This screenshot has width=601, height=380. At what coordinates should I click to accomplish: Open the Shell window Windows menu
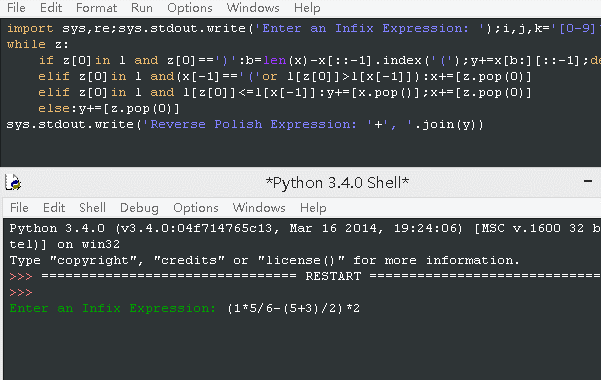[259, 207]
